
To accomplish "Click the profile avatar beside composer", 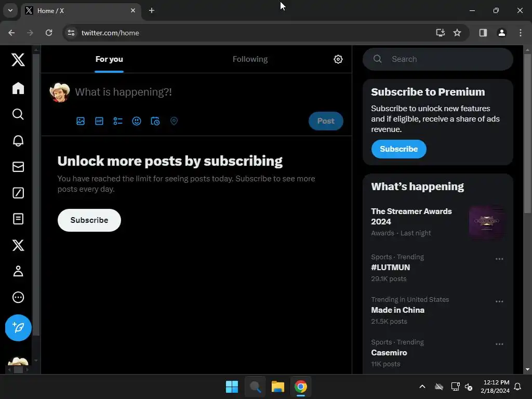I will (x=60, y=92).
